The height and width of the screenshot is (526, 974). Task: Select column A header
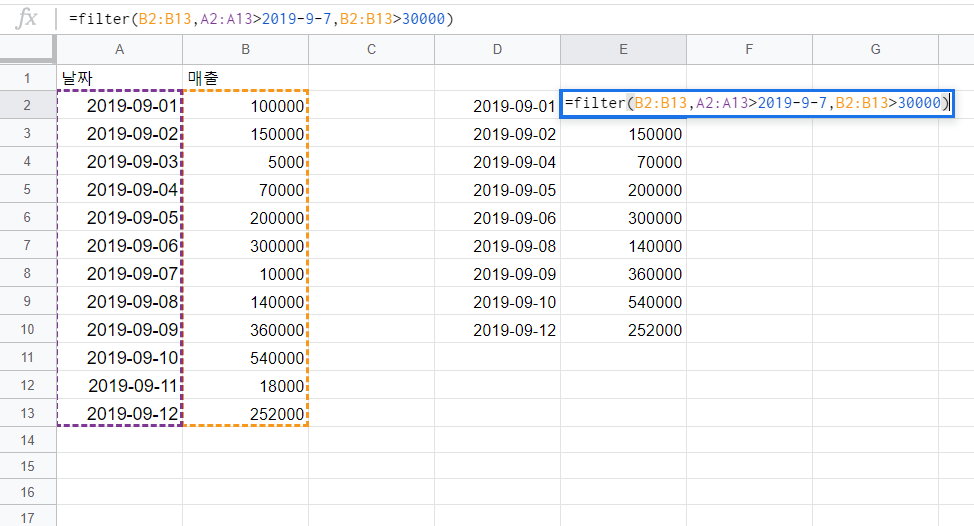pyautogui.click(x=119, y=50)
